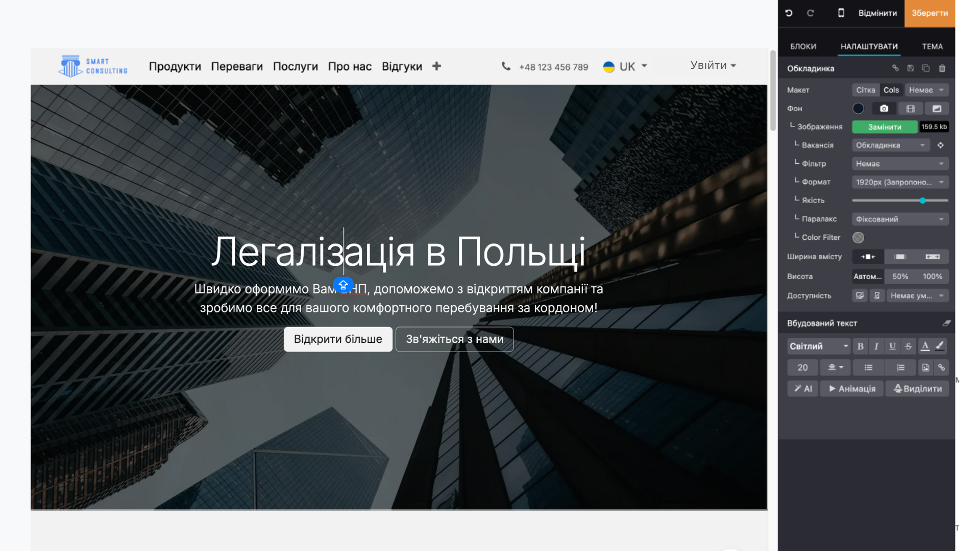Click the Зберегти save button
Viewport: 980px width, 551px height.
[x=929, y=13]
